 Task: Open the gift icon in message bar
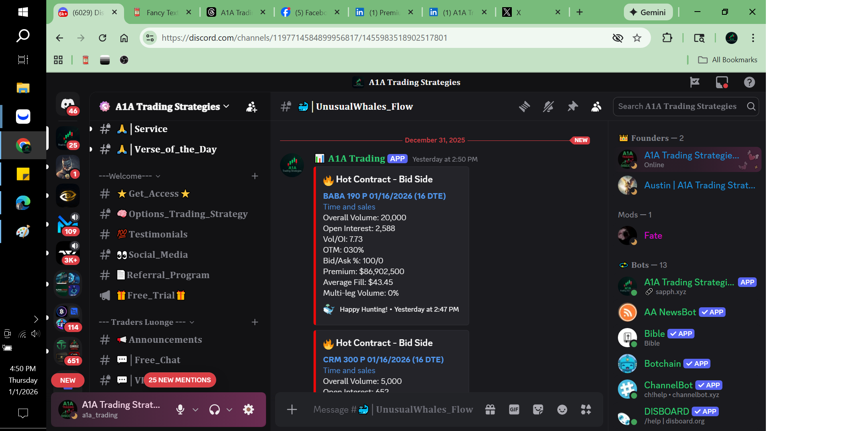[490, 409]
